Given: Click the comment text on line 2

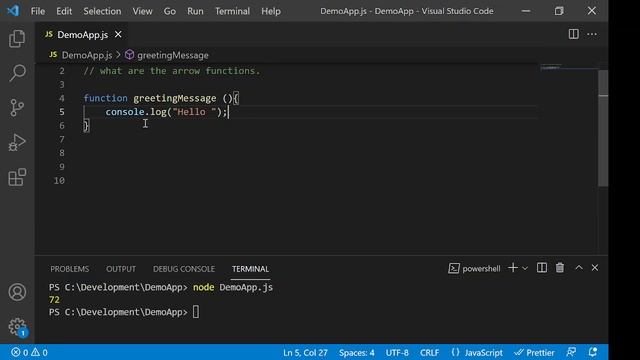Looking at the screenshot, I should [172, 71].
